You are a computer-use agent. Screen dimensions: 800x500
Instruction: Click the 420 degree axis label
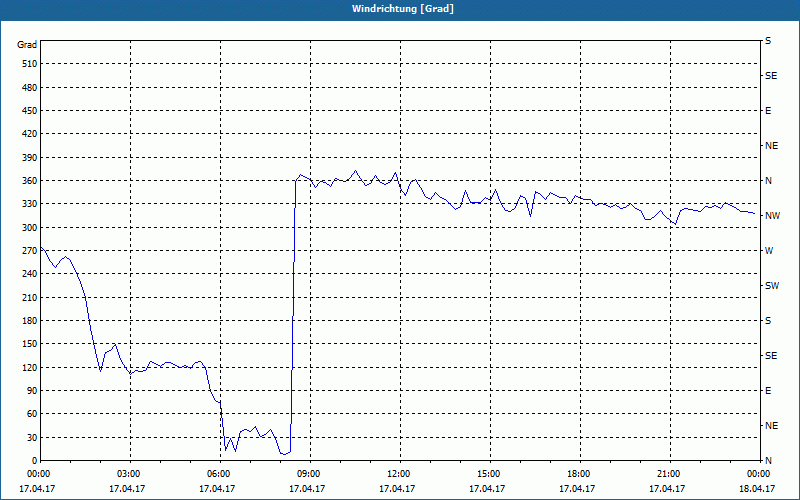click(30, 134)
